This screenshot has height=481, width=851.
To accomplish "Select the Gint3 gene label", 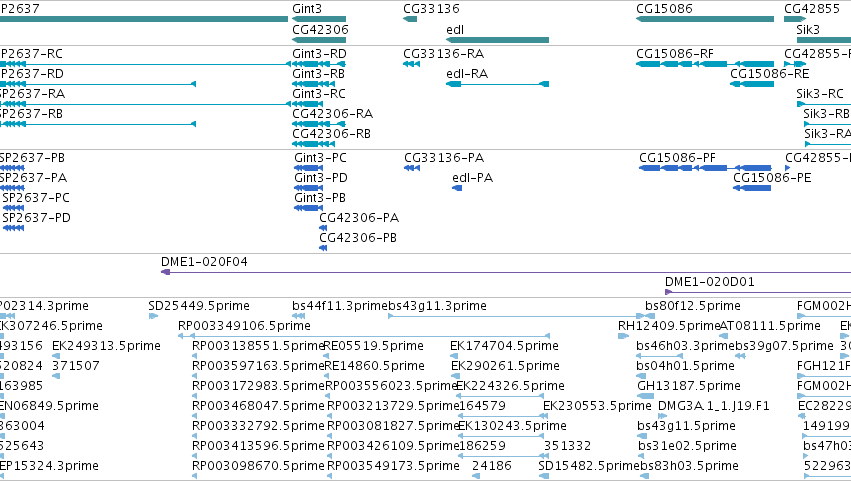I will 307,9.
